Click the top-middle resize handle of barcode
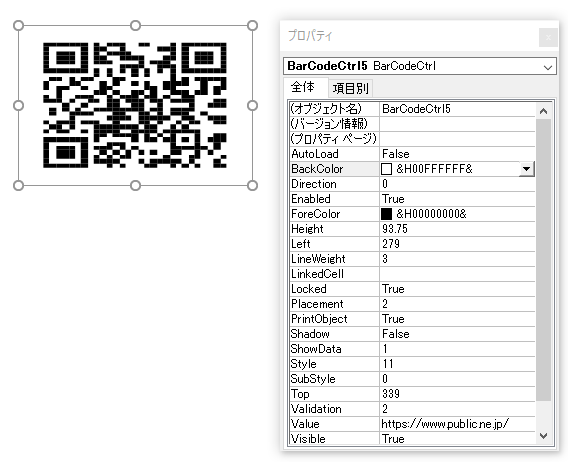 pos(135,25)
